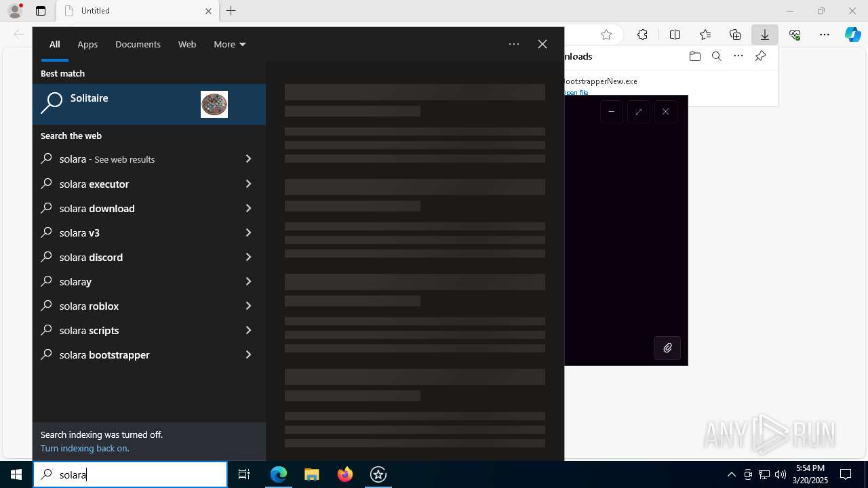Open Edge Downloads toolbar icon

(x=765, y=35)
